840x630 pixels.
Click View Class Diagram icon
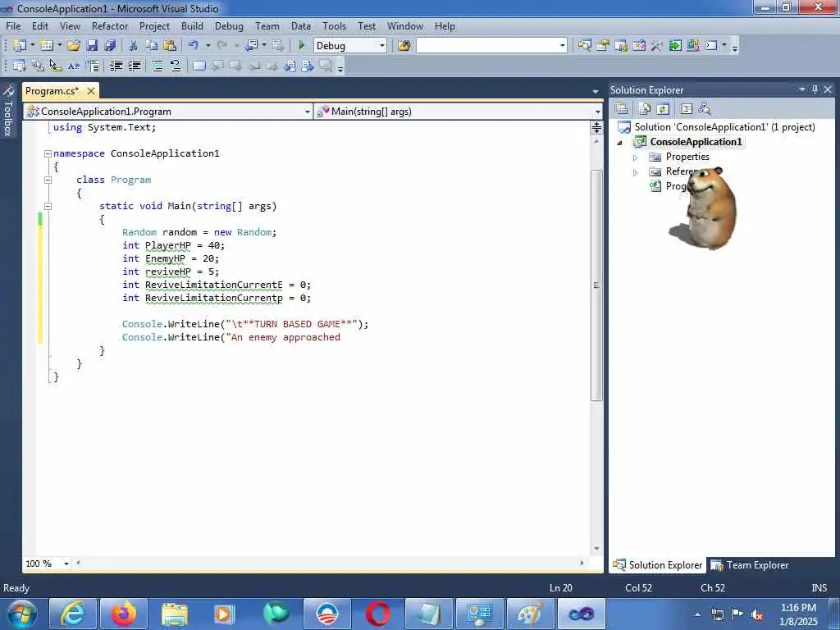click(705, 109)
